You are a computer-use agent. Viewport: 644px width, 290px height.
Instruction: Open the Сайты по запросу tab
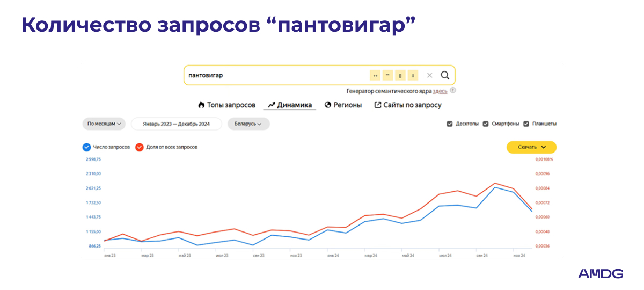(408, 105)
